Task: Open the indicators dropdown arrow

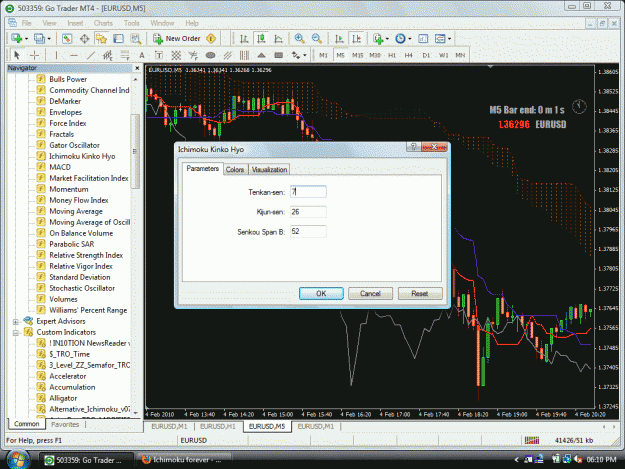Action: pyautogui.click(x=387, y=39)
